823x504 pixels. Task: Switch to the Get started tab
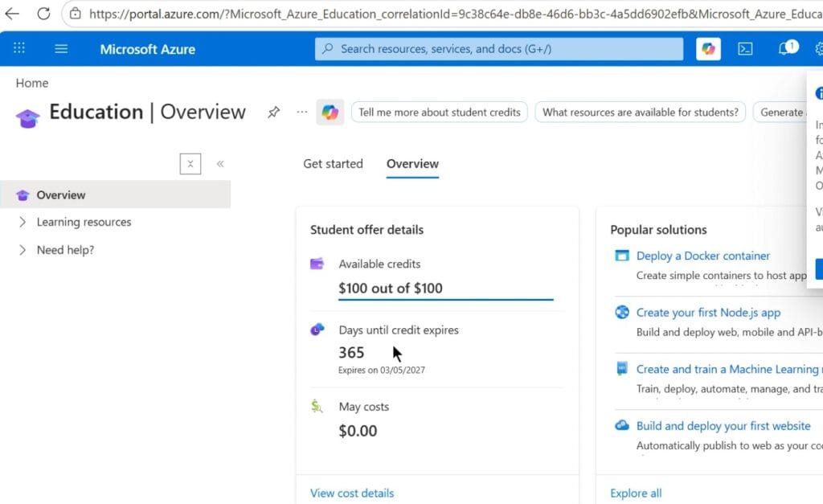(333, 164)
